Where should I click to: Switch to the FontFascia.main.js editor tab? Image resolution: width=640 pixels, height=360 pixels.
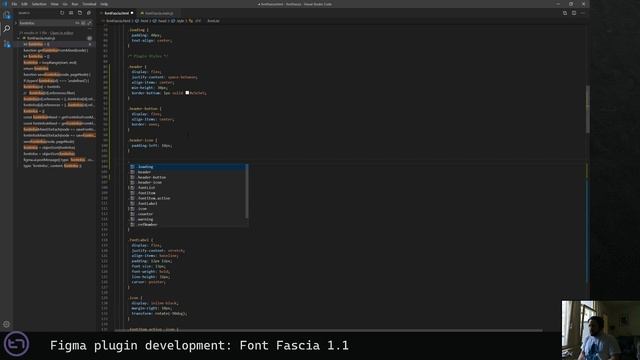click(158, 13)
